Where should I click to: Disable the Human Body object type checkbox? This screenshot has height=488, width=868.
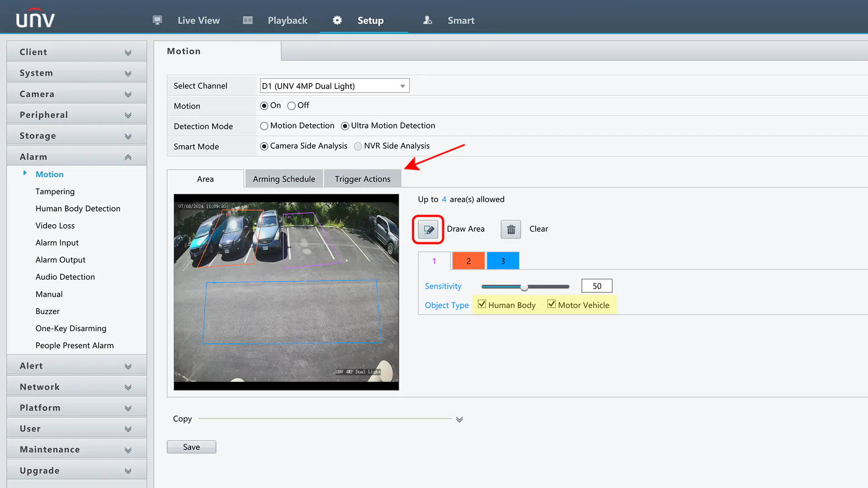coord(481,304)
